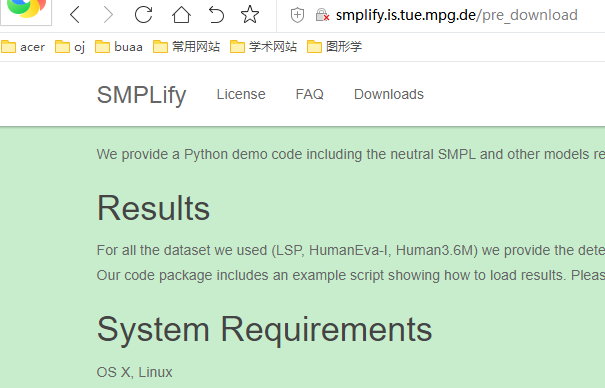Open the acer bookmarks folder
This screenshot has height=388, width=605.
point(23,47)
